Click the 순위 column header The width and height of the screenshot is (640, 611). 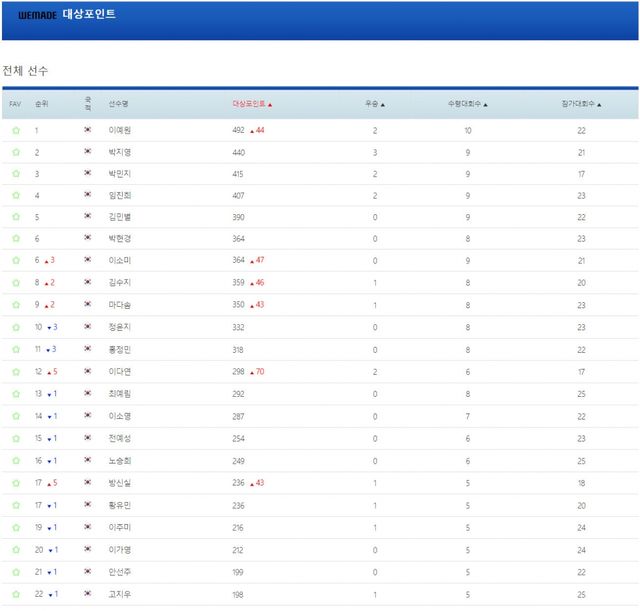pyautogui.click(x=41, y=104)
